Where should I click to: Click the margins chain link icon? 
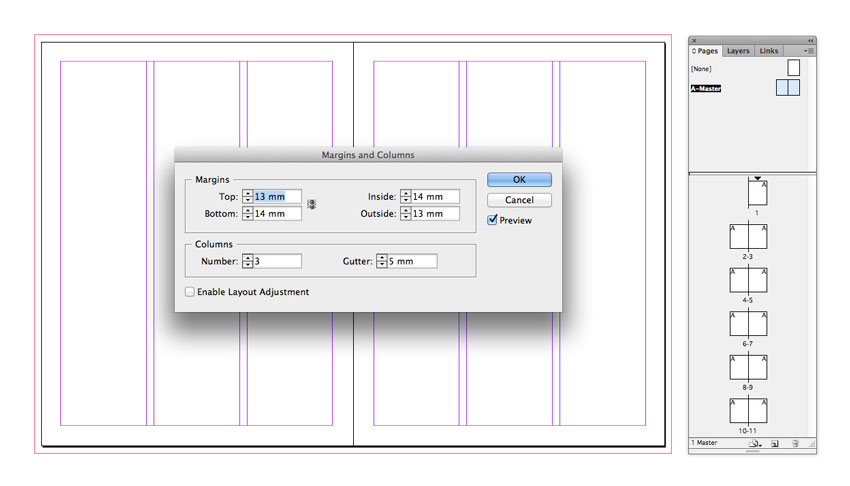(x=312, y=204)
